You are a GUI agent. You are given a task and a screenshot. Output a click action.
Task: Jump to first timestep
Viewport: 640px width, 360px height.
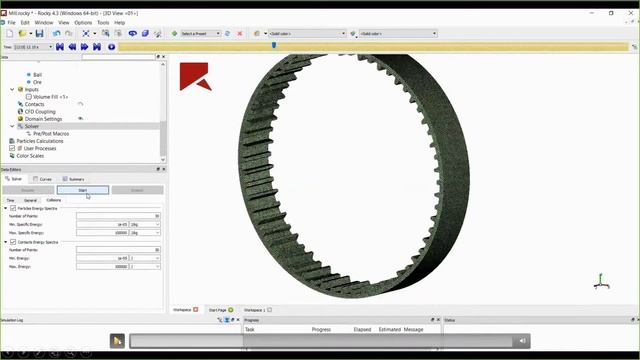pos(60,47)
